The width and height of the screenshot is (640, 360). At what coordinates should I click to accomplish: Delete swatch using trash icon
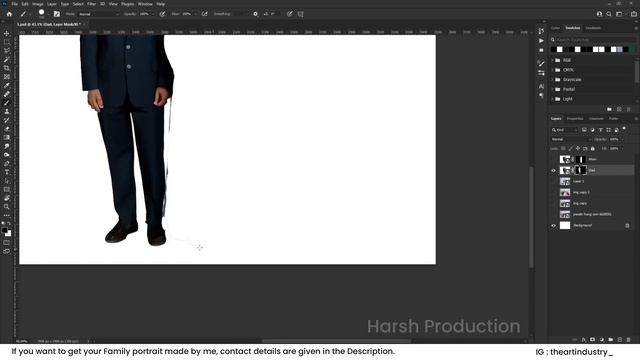click(x=629, y=109)
